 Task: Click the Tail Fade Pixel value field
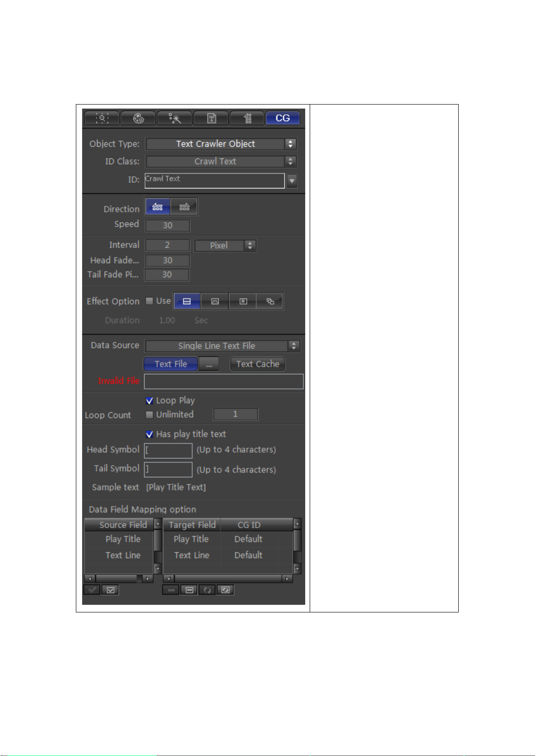click(x=167, y=275)
